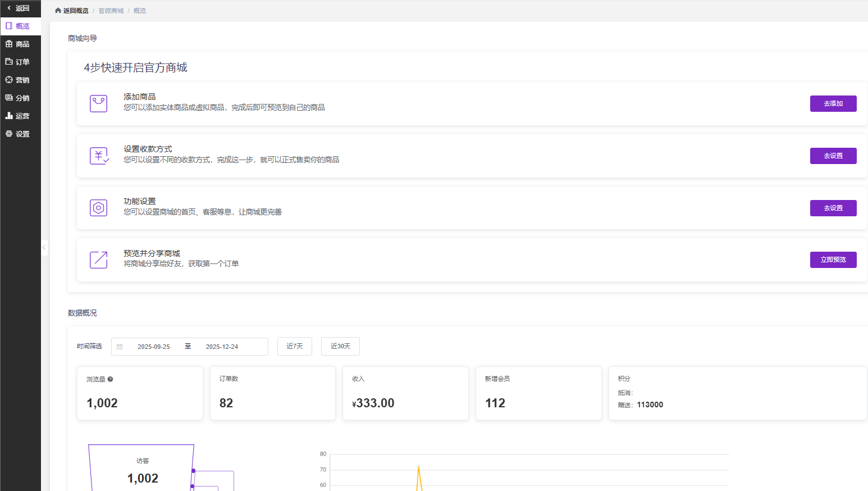Click the start date field 2025-09-25

tap(153, 347)
